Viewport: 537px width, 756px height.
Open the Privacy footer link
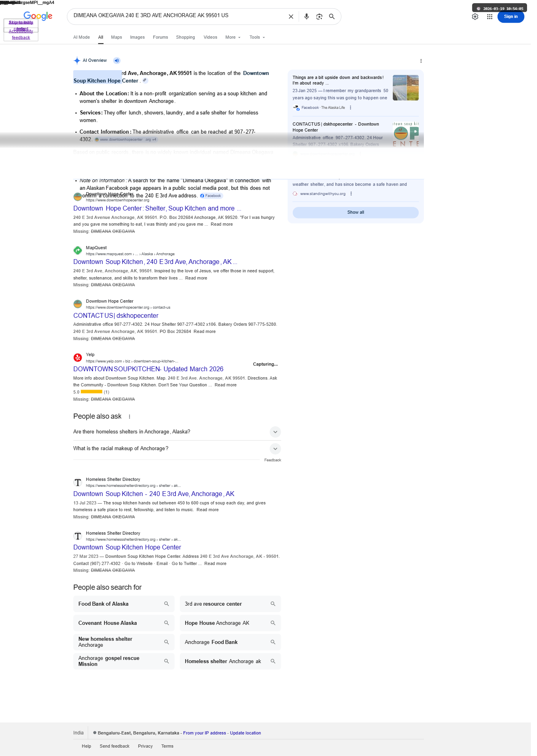coord(145,746)
